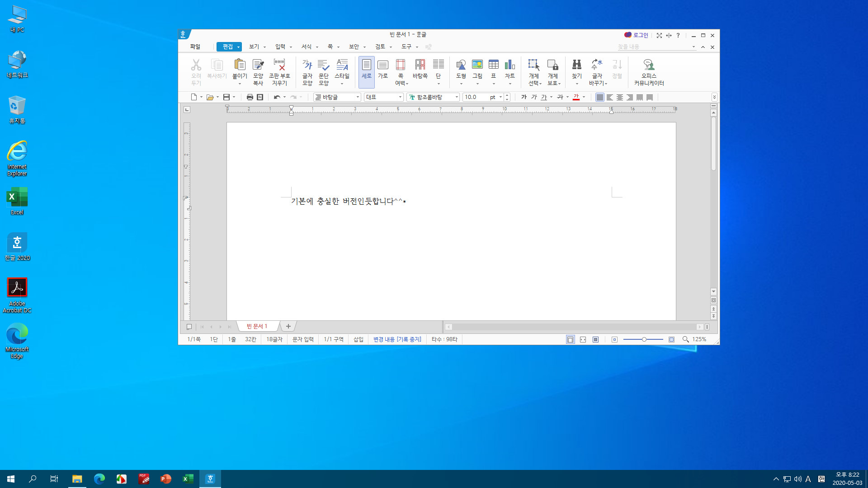Click the Change Characters (글자 바꾸기) icon
868x488 pixels.
tap(597, 65)
